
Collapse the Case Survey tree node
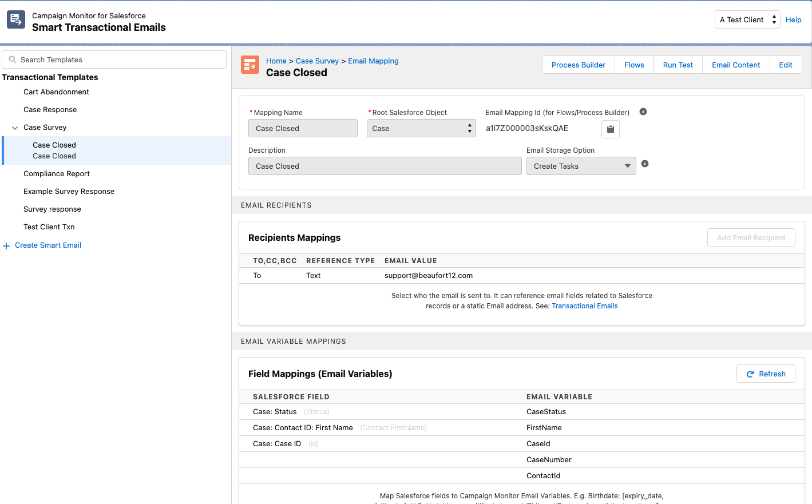(15, 128)
